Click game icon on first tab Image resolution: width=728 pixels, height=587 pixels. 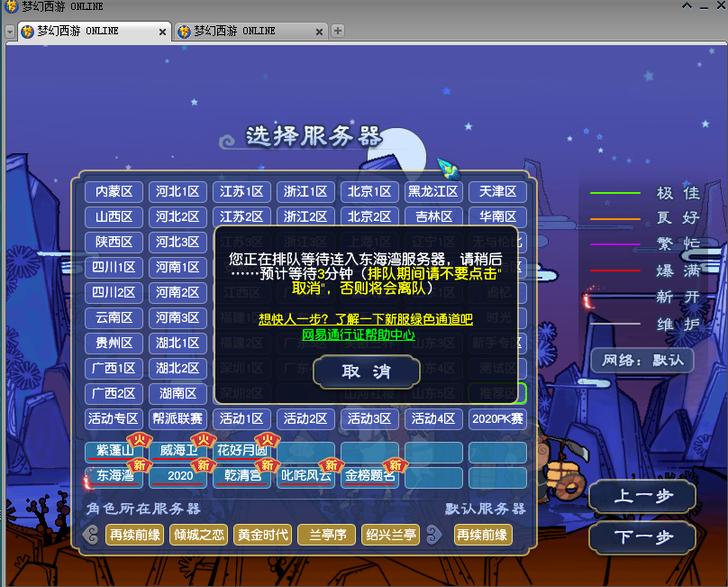[27, 32]
